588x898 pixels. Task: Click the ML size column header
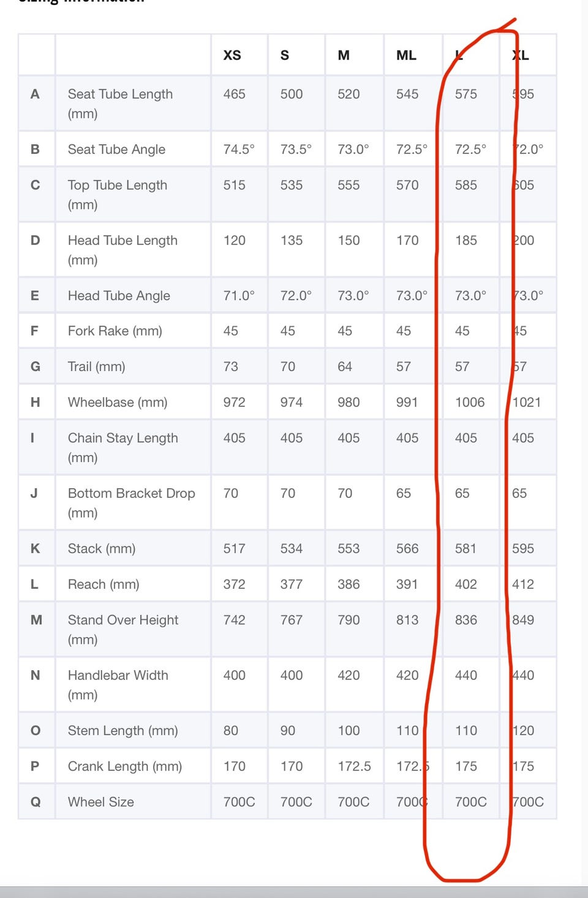point(406,55)
